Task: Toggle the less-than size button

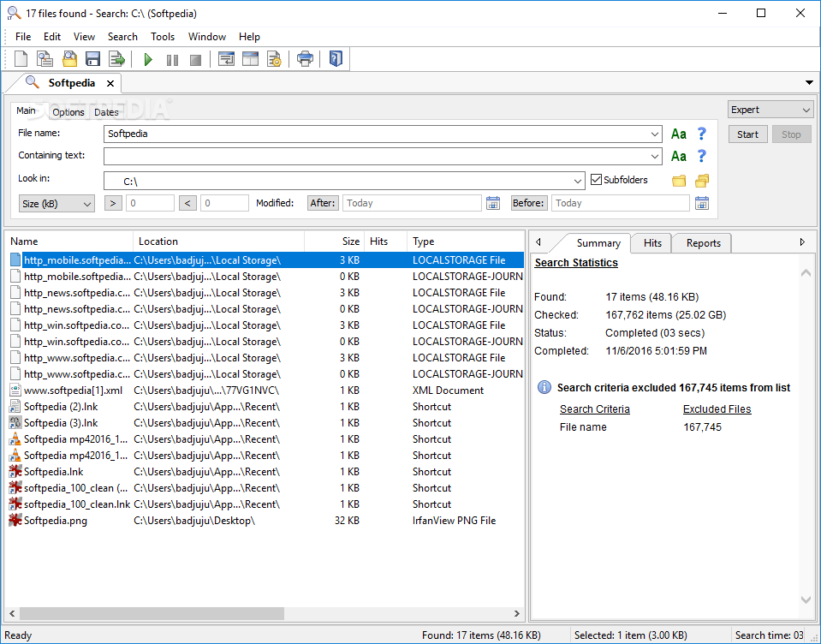Action: click(x=187, y=203)
